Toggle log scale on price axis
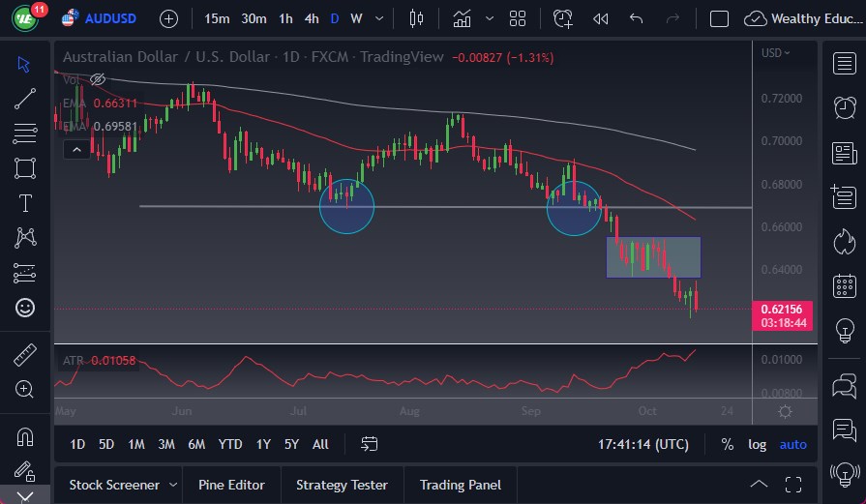The width and height of the screenshot is (866, 504). tap(757, 444)
